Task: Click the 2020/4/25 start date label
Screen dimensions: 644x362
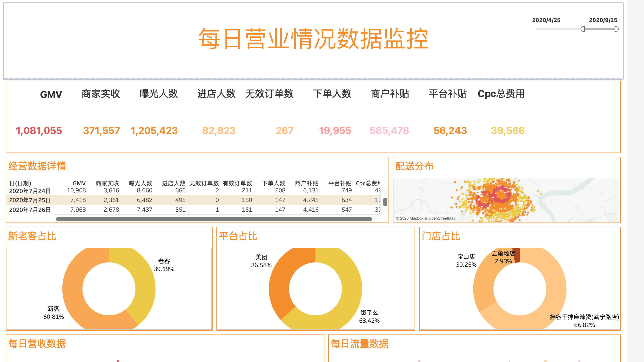Action: click(x=546, y=20)
